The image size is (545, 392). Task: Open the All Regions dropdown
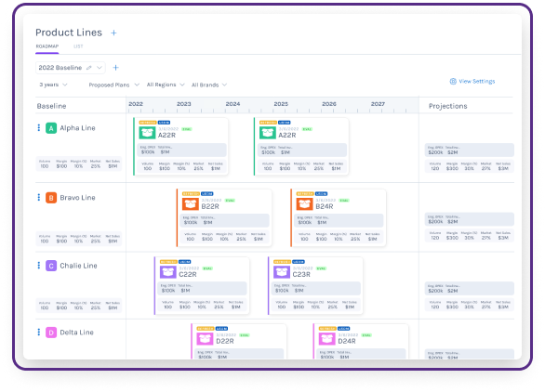click(x=166, y=85)
